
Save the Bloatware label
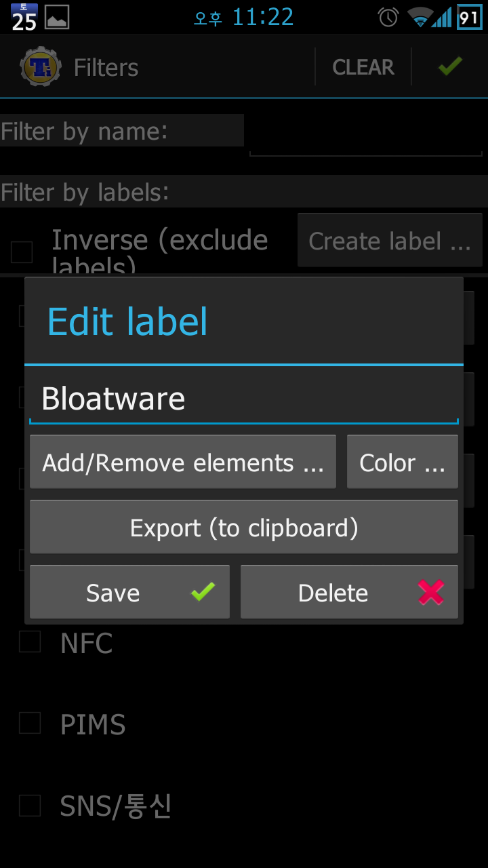(129, 593)
